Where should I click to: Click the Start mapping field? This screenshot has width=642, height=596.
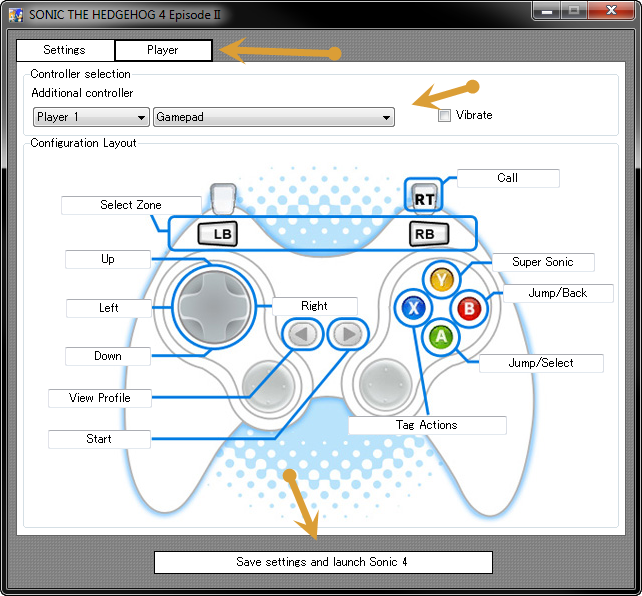(x=99, y=439)
